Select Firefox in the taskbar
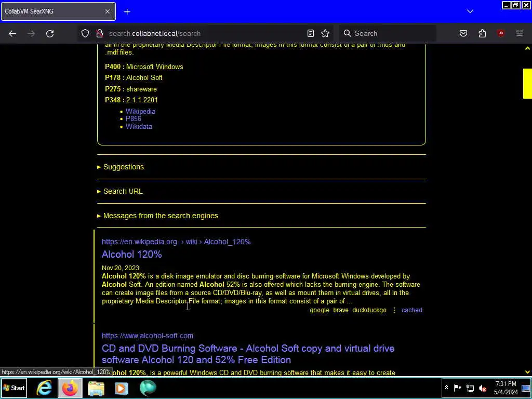Viewport: 532px width, 399px height. pos(70,388)
